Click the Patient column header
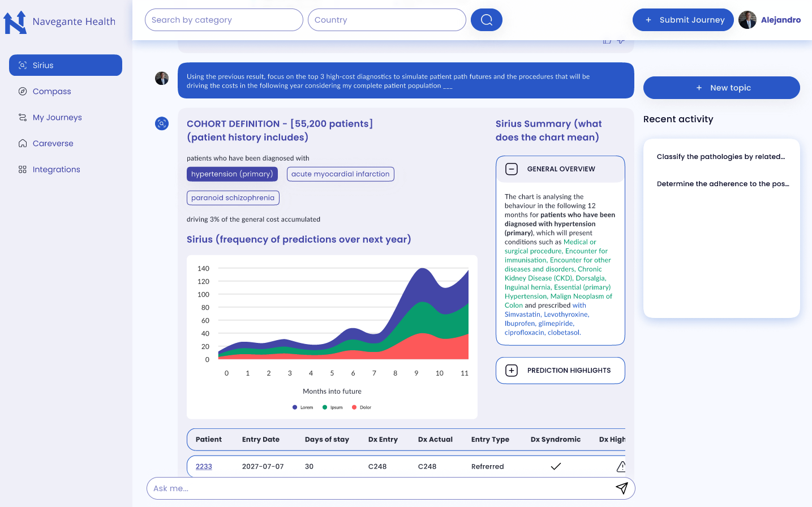Image resolution: width=812 pixels, height=507 pixels. coord(209,439)
